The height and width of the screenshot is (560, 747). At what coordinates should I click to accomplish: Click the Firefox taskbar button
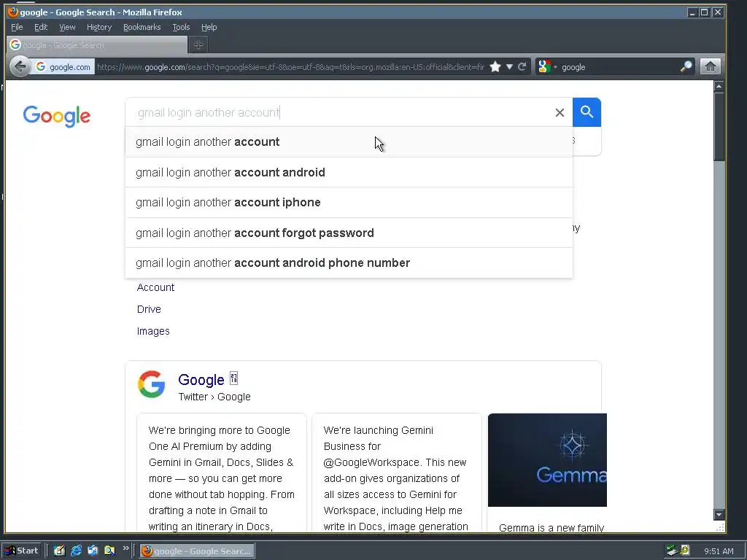point(197,551)
